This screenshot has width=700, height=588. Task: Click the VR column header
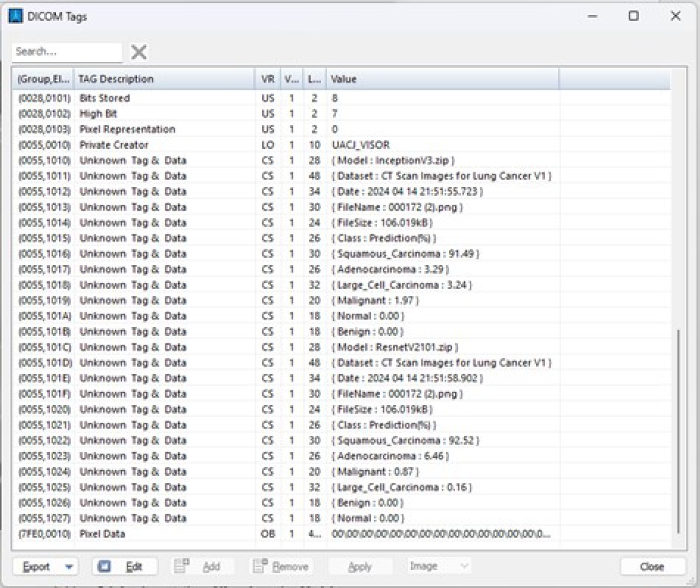pyautogui.click(x=267, y=79)
